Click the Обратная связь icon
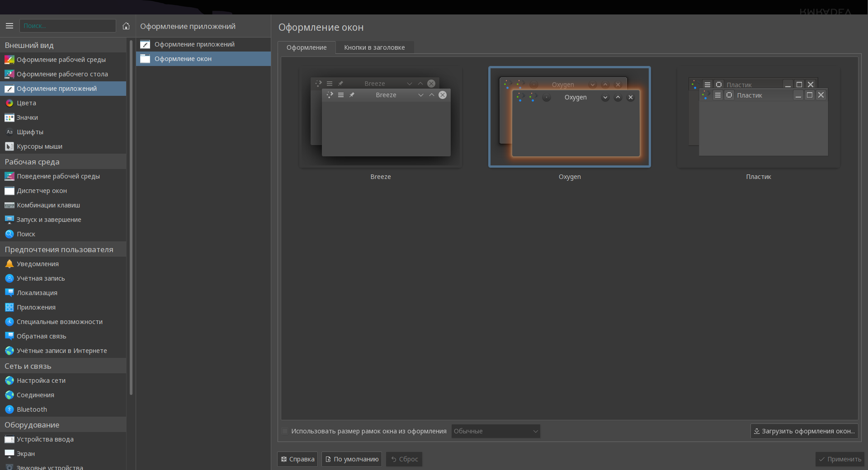868x470 pixels. pos(9,336)
